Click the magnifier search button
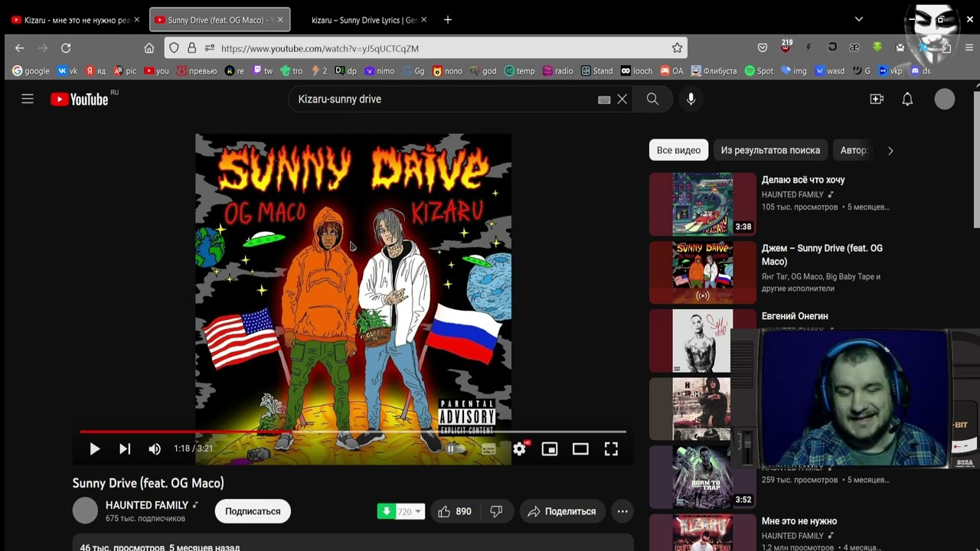The height and width of the screenshot is (551, 980). (x=652, y=99)
